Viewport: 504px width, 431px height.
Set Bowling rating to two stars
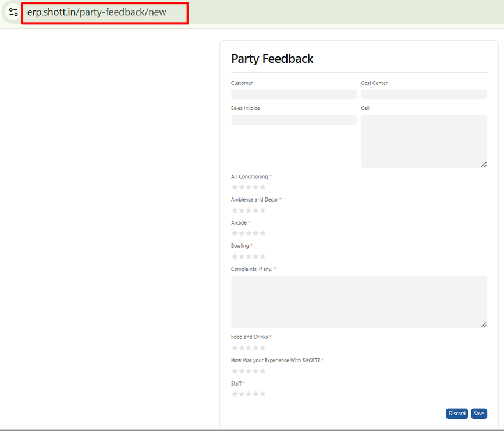(242, 256)
